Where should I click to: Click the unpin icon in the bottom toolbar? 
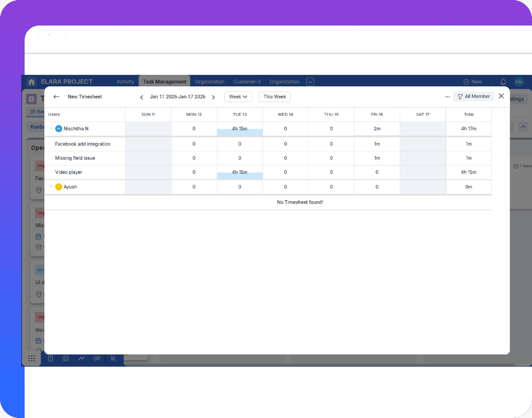pos(113,358)
